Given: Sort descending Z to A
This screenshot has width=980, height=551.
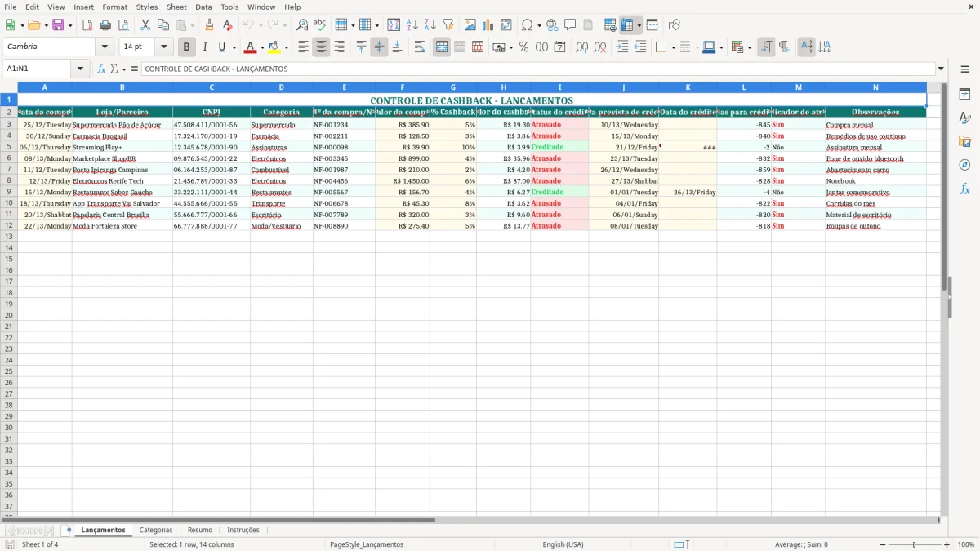Looking at the screenshot, I should 430,25.
